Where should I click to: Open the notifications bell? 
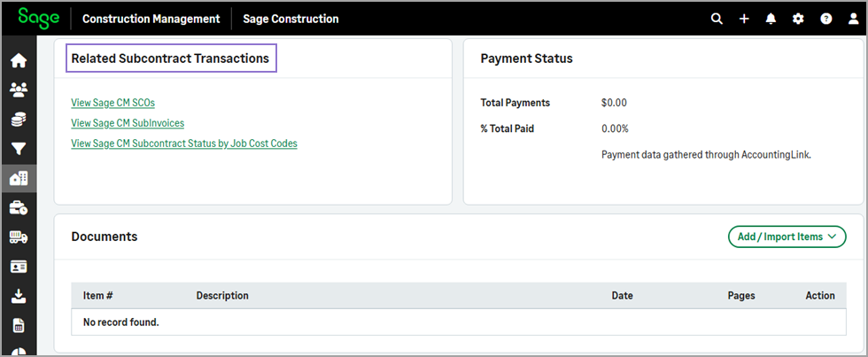click(771, 19)
